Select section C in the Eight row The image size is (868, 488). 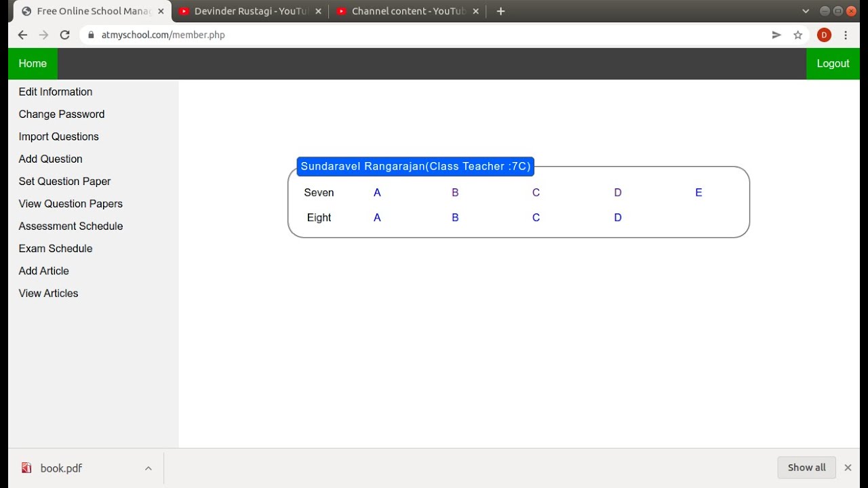(536, 218)
